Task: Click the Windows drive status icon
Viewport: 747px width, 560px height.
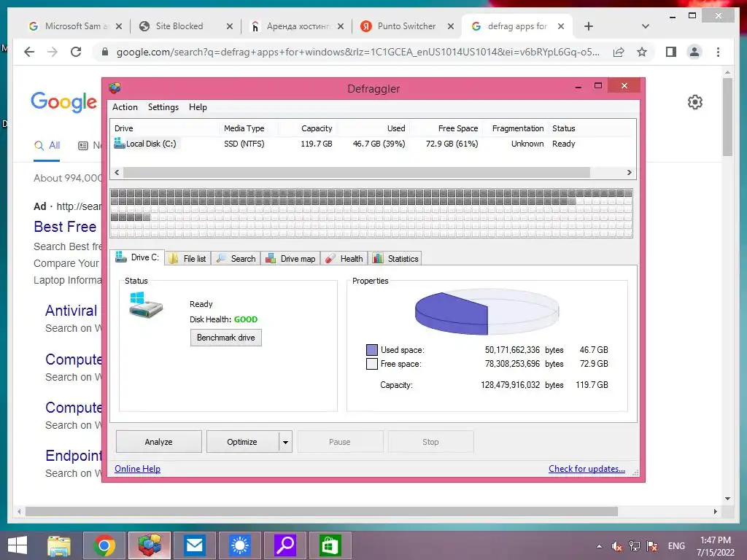Action: (145, 305)
